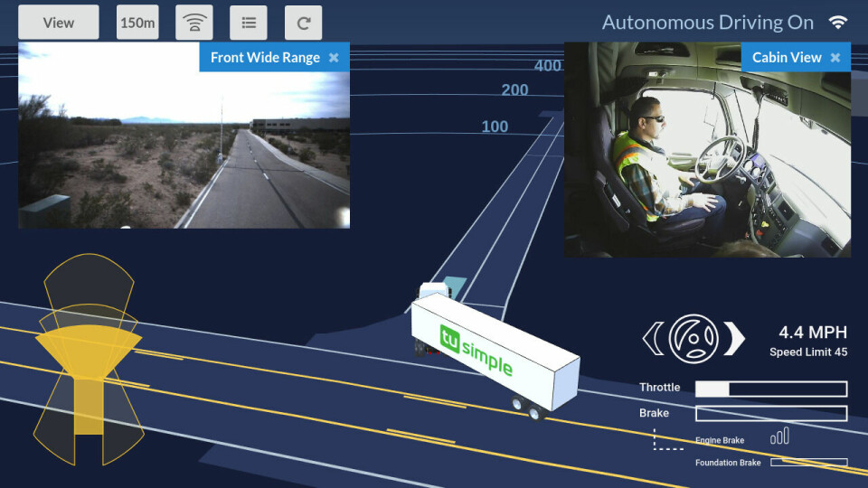868x488 pixels.
Task: Open the View menu button
Action: pos(59,23)
